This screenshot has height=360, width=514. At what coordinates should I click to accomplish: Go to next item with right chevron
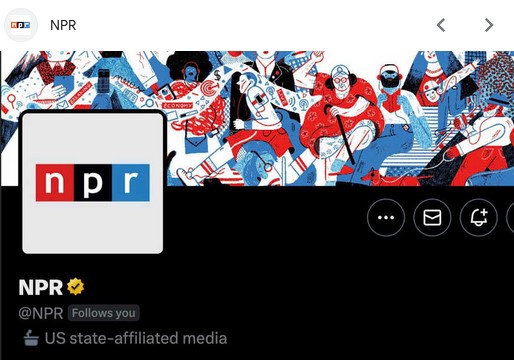tap(489, 25)
